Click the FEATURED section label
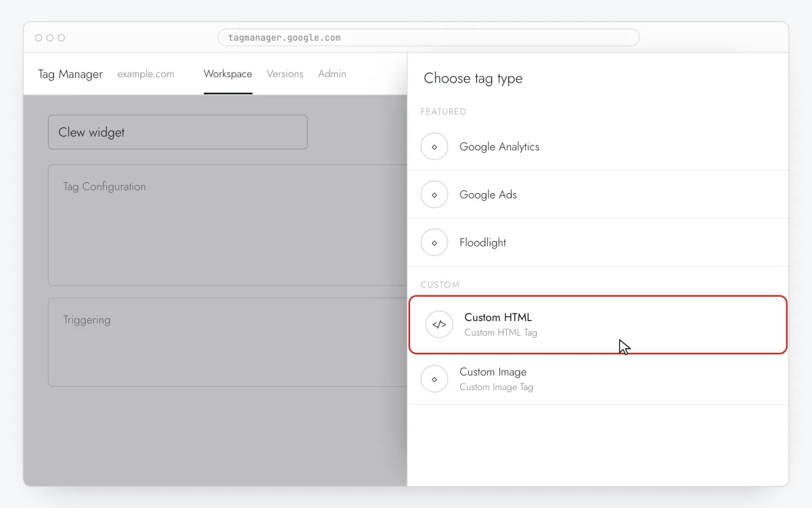Image resolution: width=812 pixels, height=508 pixels. pos(443,111)
